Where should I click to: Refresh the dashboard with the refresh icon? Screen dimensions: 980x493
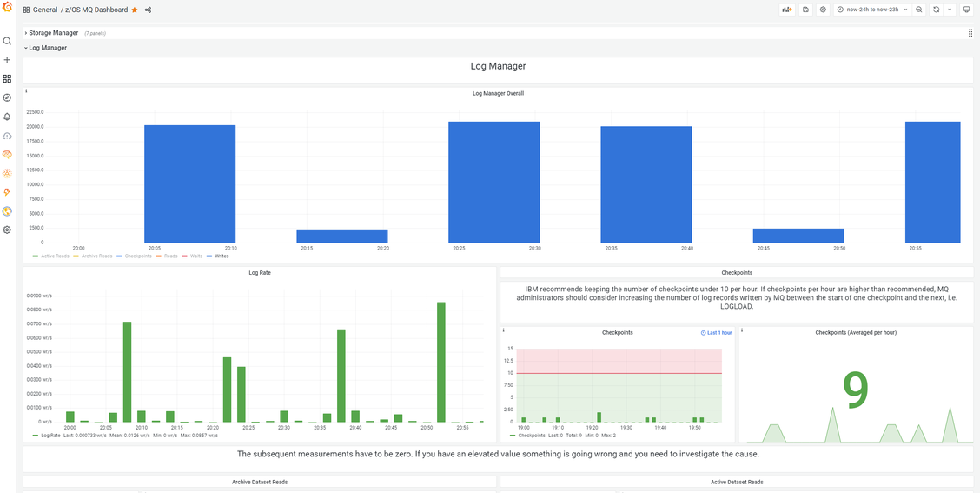point(937,10)
